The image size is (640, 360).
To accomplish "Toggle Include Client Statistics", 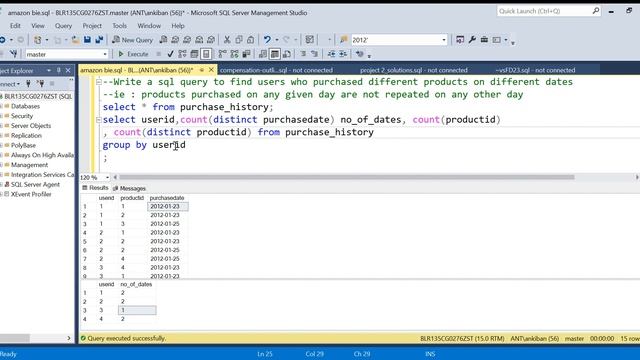I will (x=246, y=54).
